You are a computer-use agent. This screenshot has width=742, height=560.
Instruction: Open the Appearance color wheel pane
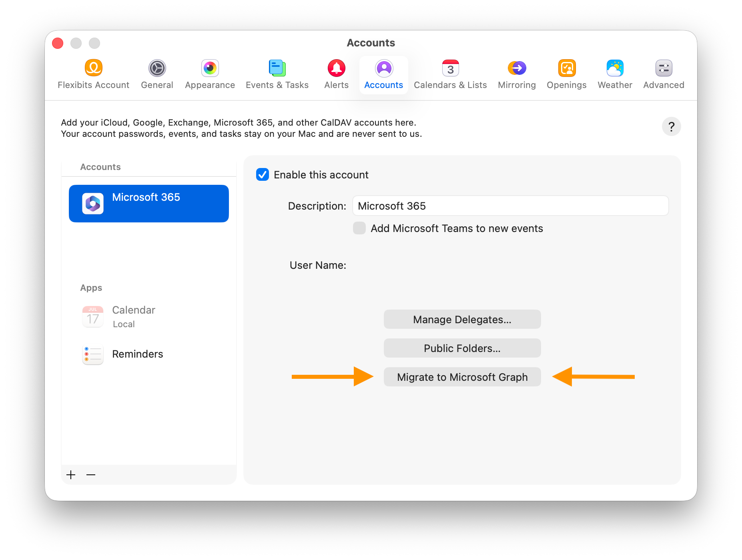[x=210, y=75]
